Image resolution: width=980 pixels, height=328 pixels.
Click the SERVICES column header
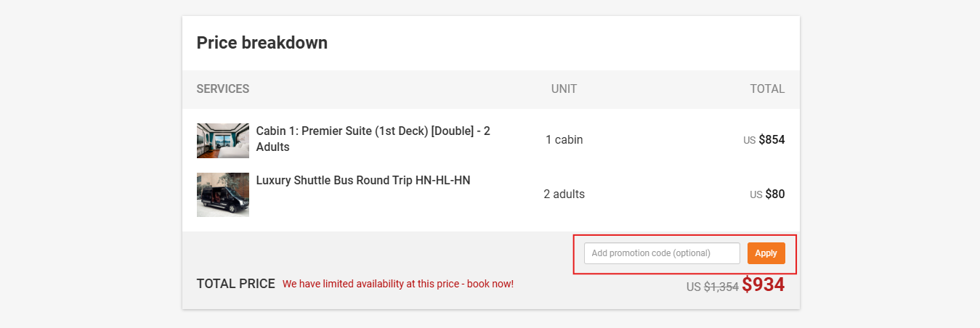pos(223,89)
